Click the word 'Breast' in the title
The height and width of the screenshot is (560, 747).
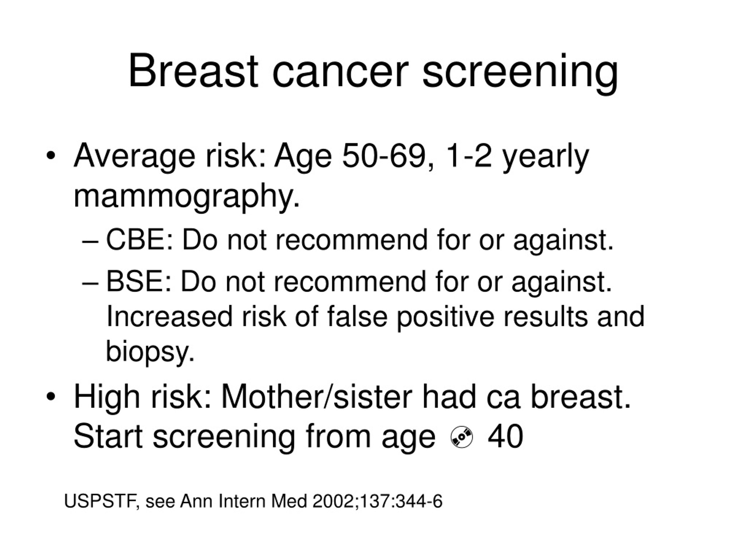[x=193, y=70]
